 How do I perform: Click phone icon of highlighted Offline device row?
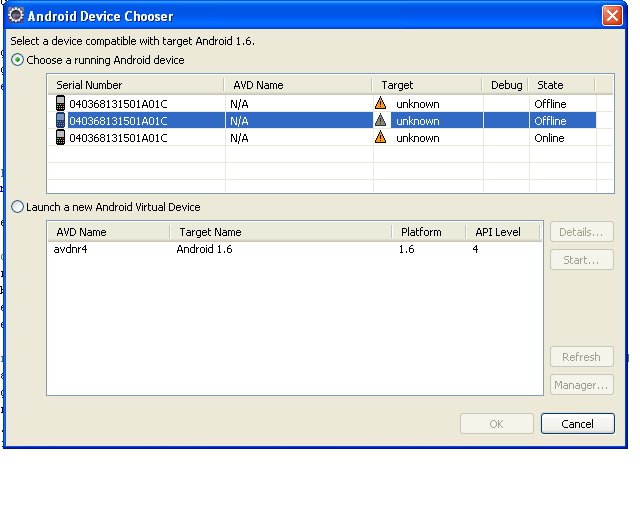(60, 120)
